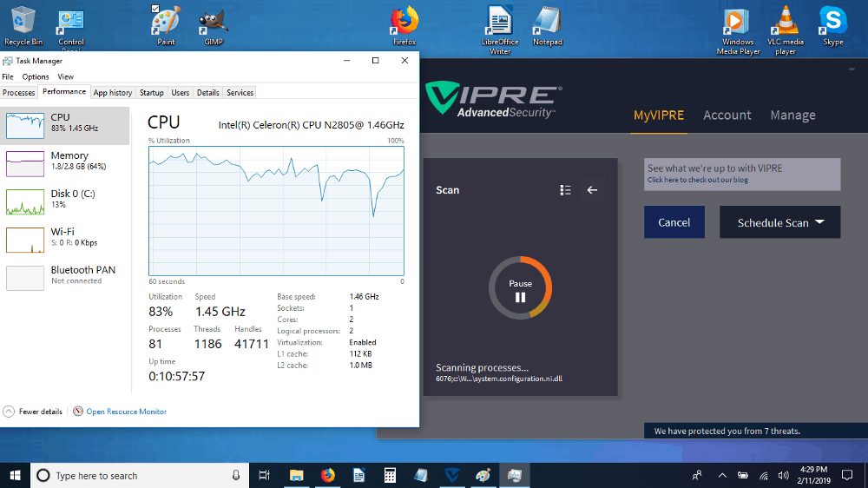Switch to the App history tab
The width and height of the screenshot is (868, 488).
point(112,93)
